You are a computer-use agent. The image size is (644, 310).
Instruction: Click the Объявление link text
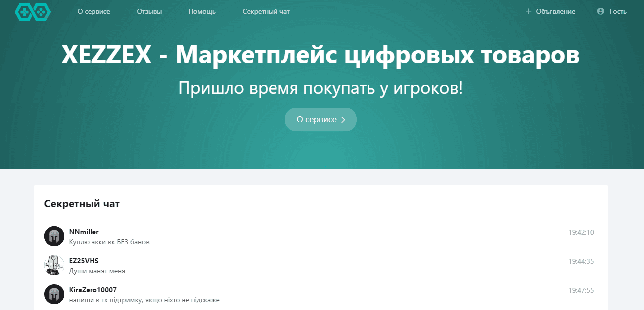(x=555, y=12)
